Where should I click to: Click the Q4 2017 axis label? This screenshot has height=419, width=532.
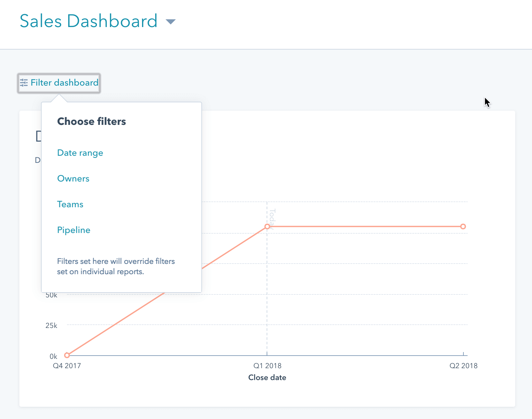[x=67, y=366]
